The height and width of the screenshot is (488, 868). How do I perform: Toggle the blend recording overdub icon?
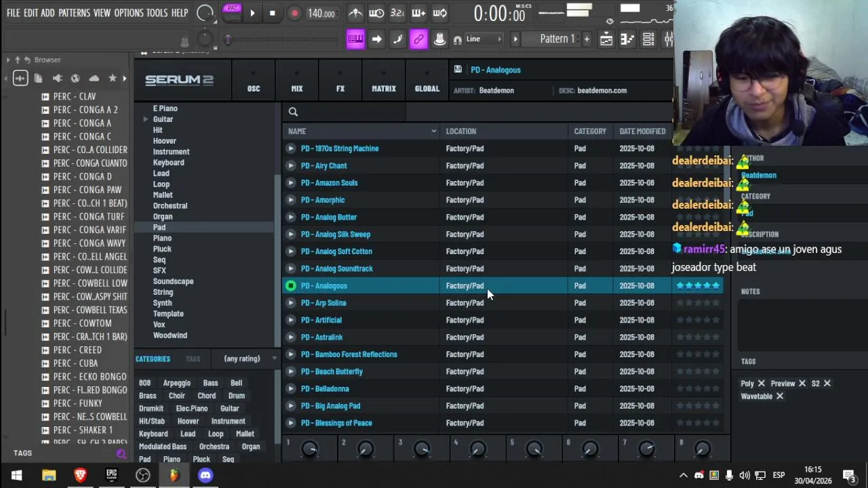pos(418,13)
